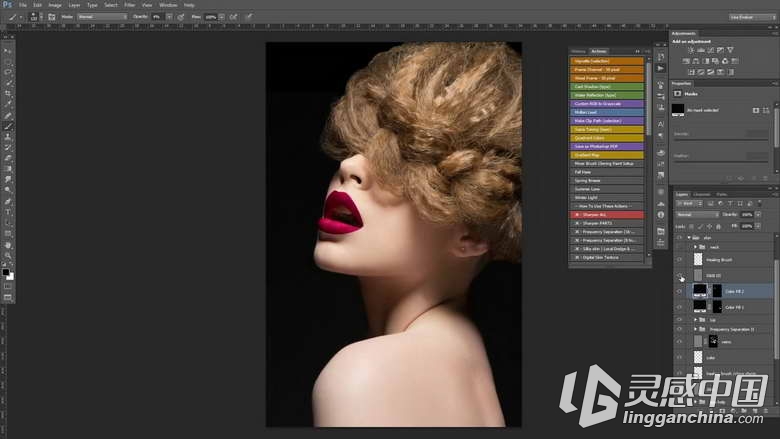Toggle visibility of Healing Brush layer
Viewport: 780px width, 439px height.
point(680,260)
